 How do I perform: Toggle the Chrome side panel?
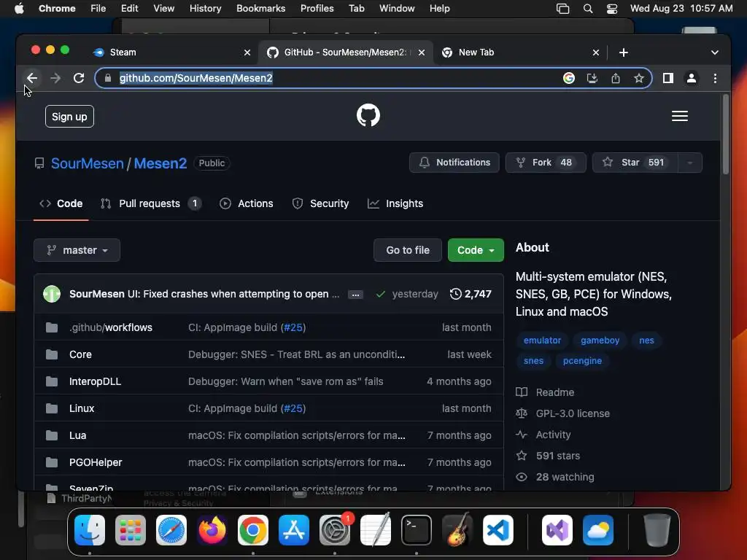point(668,78)
